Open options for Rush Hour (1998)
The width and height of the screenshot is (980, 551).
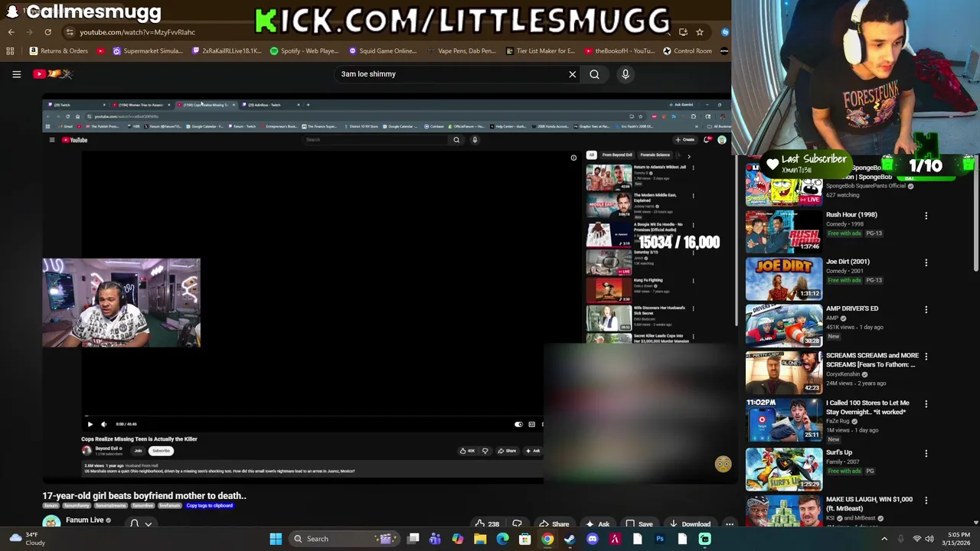click(x=926, y=216)
